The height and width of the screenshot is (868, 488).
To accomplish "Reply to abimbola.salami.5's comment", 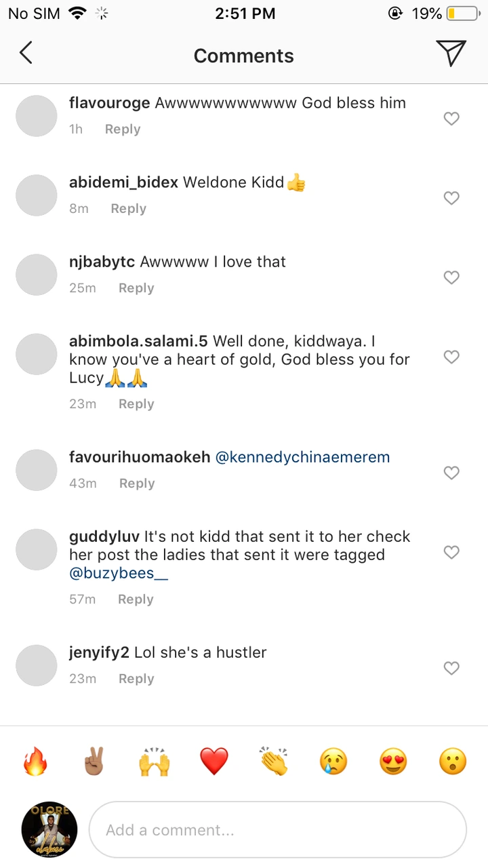I will point(136,404).
